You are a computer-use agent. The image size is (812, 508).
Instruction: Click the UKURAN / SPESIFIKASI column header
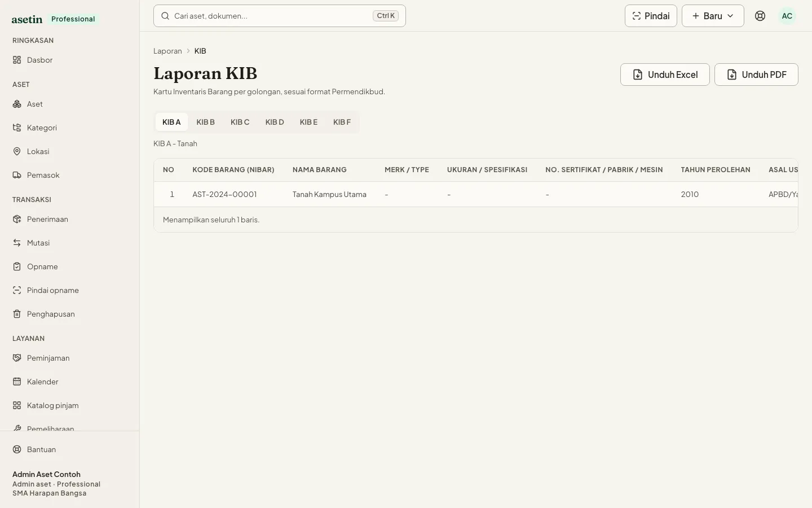tap(487, 169)
